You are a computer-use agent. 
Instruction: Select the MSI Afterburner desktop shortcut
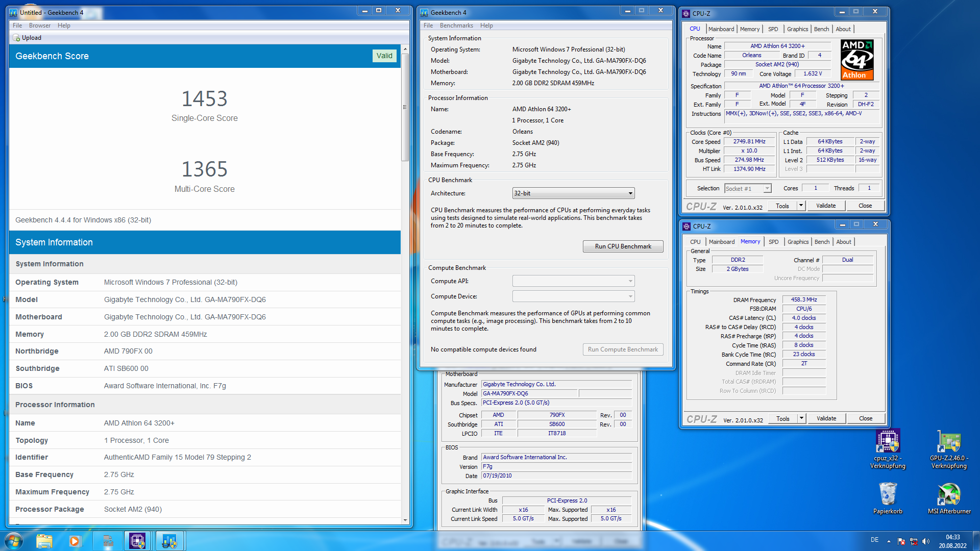pos(949,498)
